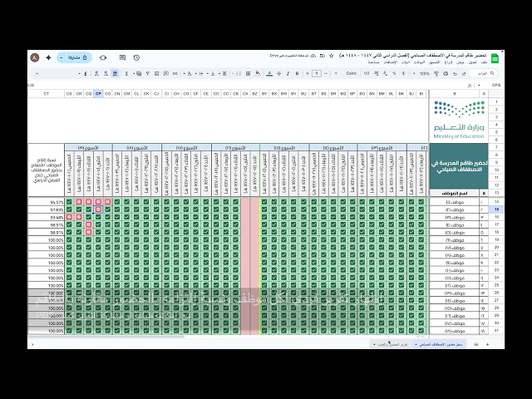Open the text color picker
The height and width of the screenshot is (399, 532).
pyautogui.click(x=269, y=73)
